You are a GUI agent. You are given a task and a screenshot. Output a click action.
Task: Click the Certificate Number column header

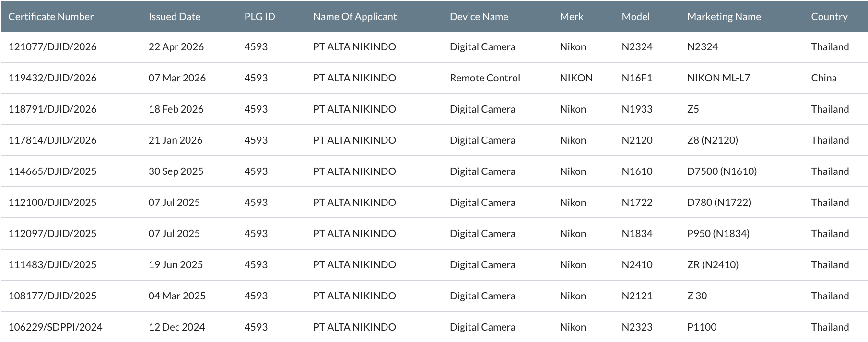[x=51, y=17]
